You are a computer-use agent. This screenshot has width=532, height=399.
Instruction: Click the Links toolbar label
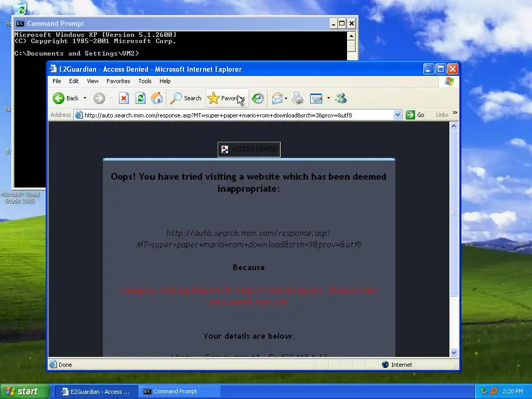click(442, 115)
